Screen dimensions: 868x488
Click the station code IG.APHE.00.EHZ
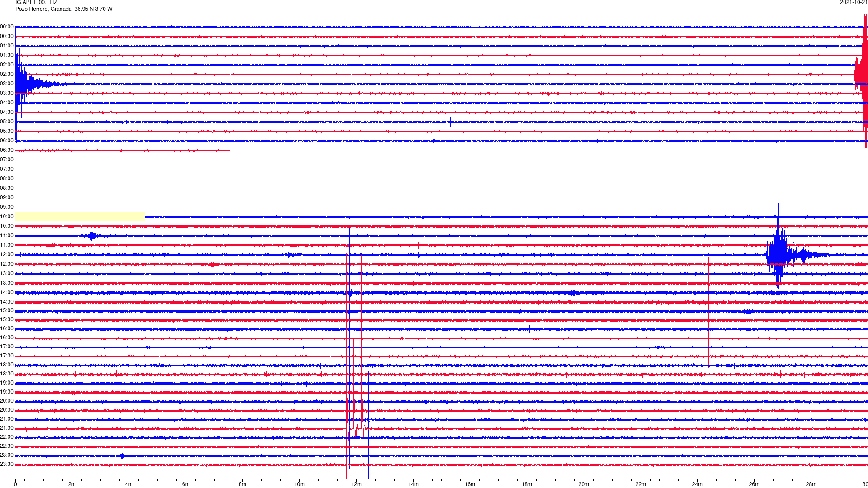[36, 2]
